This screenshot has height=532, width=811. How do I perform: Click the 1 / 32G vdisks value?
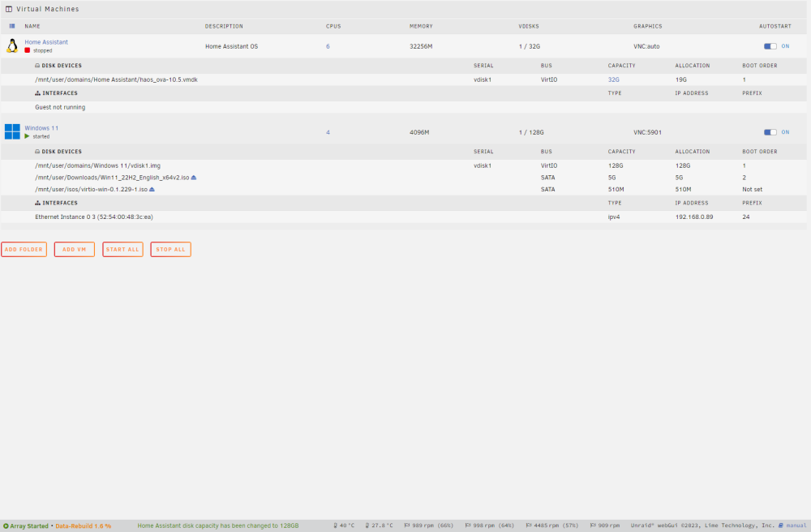(530, 46)
